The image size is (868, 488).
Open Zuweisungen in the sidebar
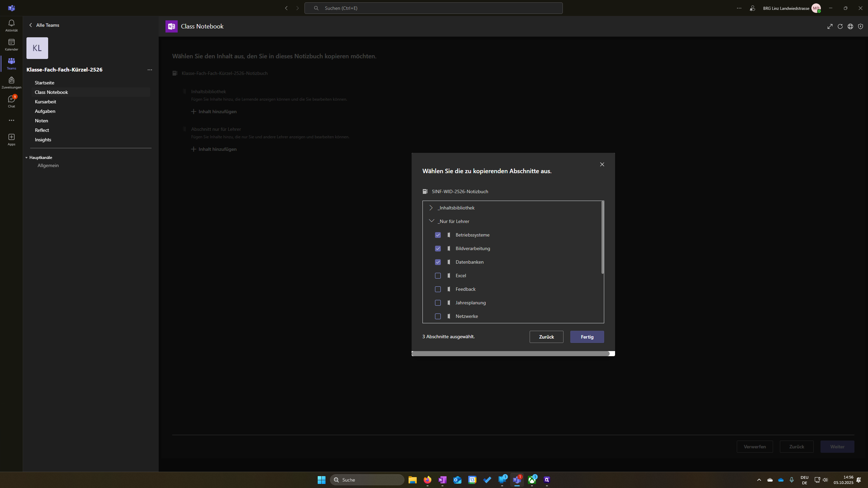pyautogui.click(x=11, y=82)
